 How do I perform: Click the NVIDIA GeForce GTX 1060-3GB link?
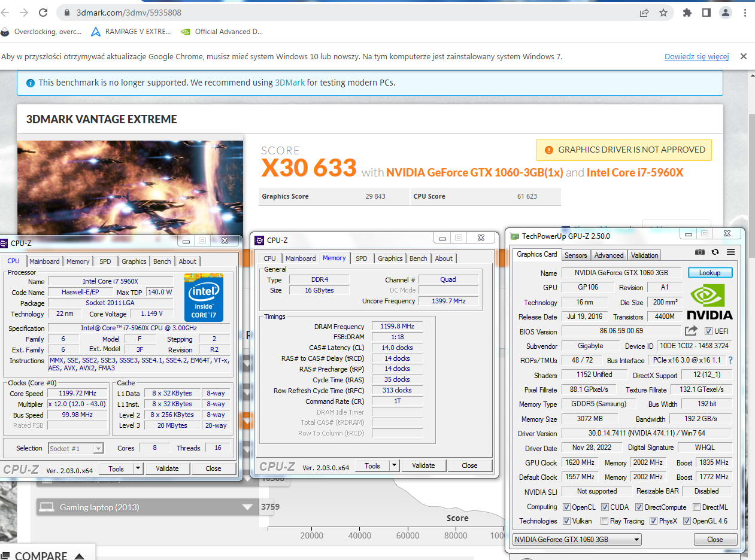475,173
